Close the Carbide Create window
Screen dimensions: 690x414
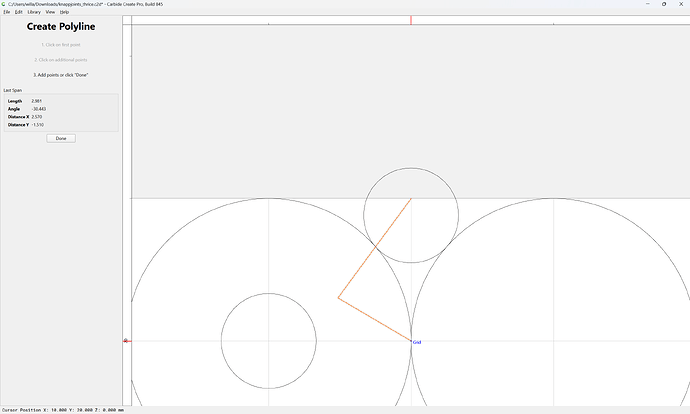681,4
